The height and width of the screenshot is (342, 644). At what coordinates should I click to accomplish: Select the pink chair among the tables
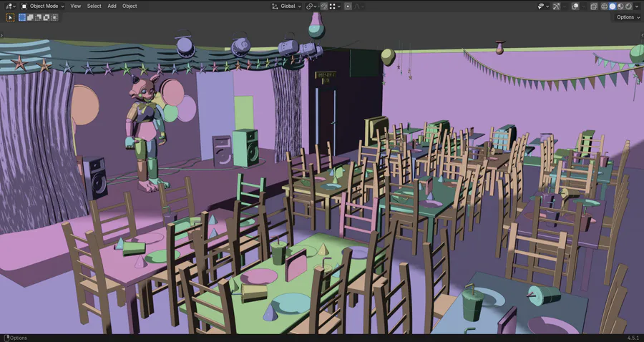pos(358,215)
